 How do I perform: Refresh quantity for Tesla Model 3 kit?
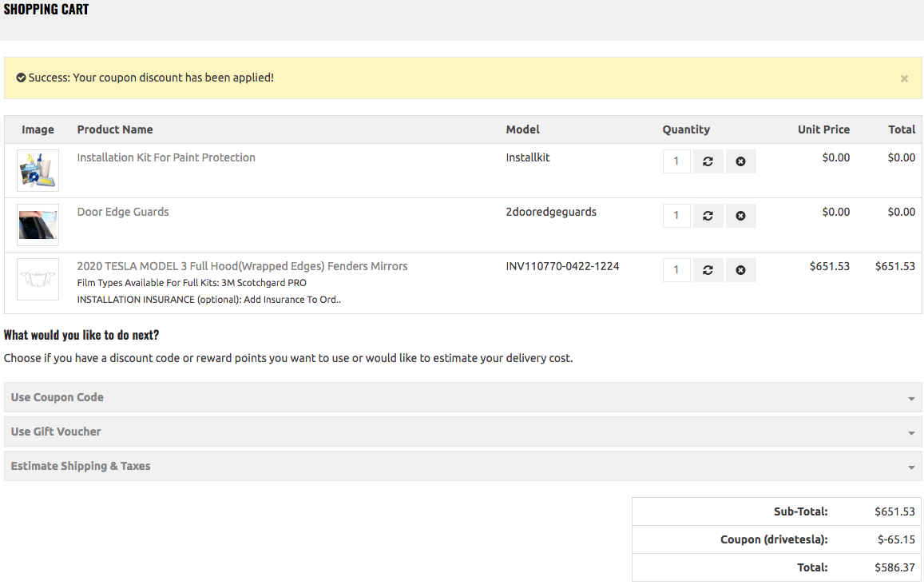tap(708, 270)
